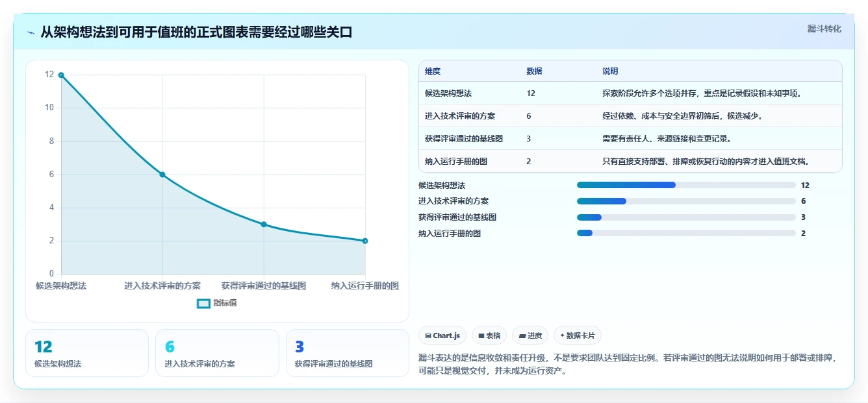The width and height of the screenshot is (868, 403).
Task: Click the chart point for 纳入运行手册的图
Action: click(x=365, y=241)
